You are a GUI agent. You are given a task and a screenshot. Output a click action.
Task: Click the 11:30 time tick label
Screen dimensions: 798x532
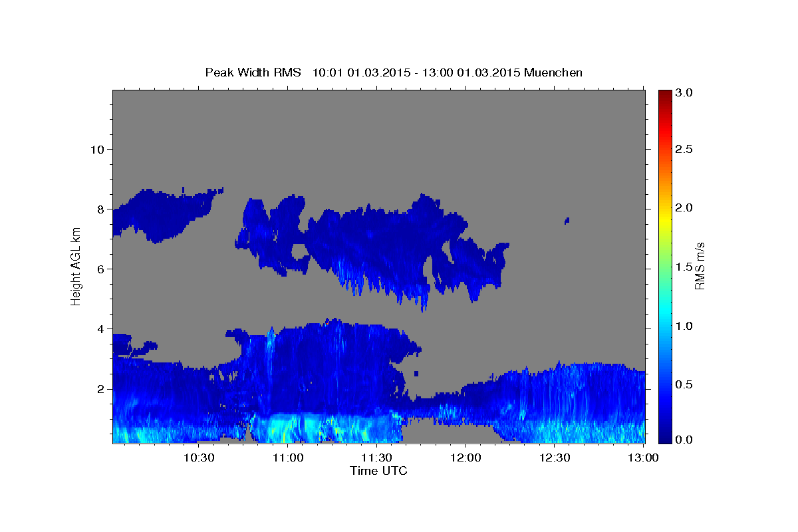pyautogui.click(x=376, y=458)
